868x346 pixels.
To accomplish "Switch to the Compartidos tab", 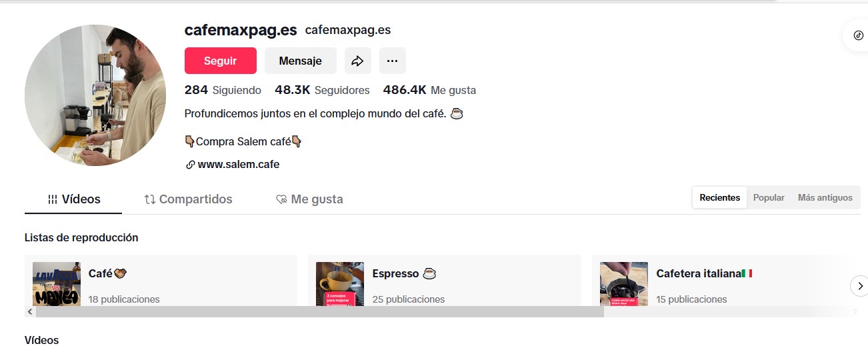I will 189,199.
